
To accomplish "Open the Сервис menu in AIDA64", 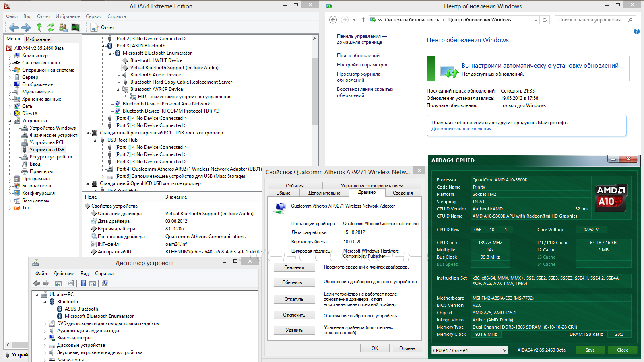I will [x=93, y=16].
